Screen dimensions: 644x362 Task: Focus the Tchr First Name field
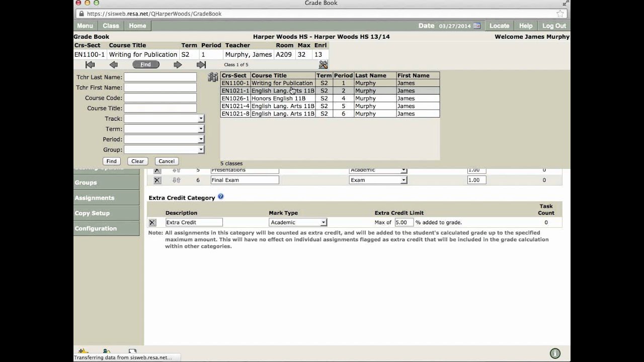(160, 87)
